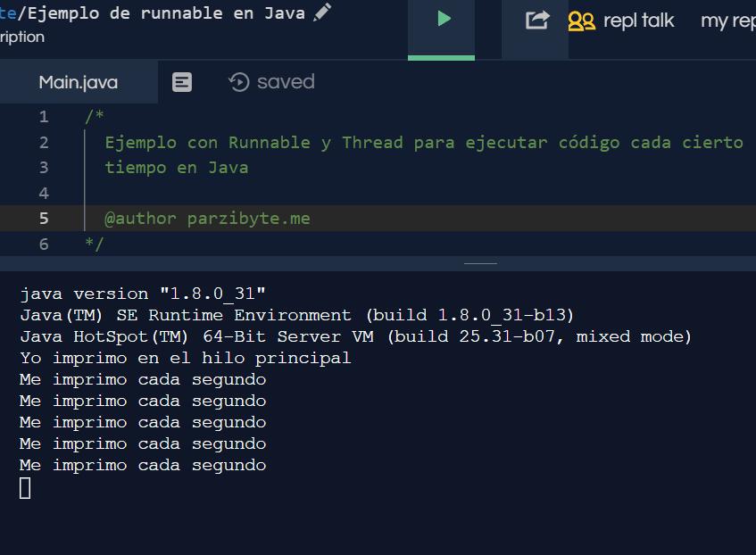Click the saved history clock icon

point(239,81)
